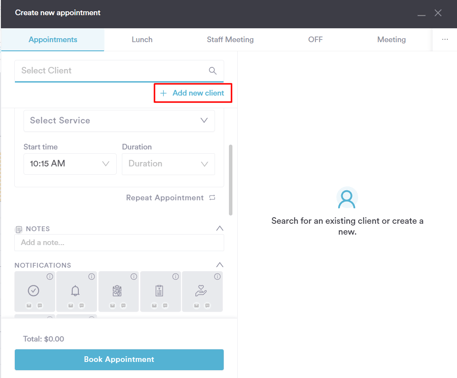Open the Start time 10:15 AM dropdown
The height and width of the screenshot is (378, 457).
70,164
